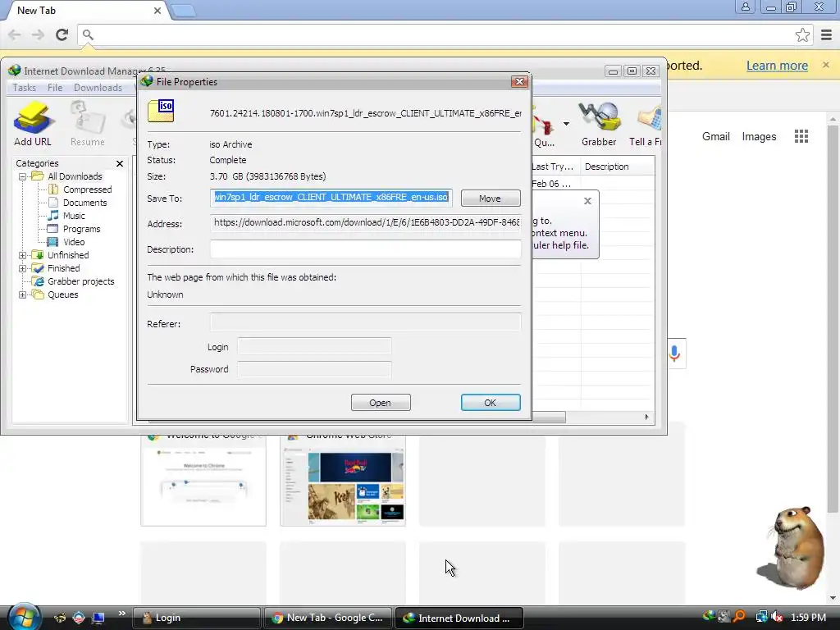This screenshot has width=840, height=630.
Task: Click the Move button
Action: click(x=491, y=199)
